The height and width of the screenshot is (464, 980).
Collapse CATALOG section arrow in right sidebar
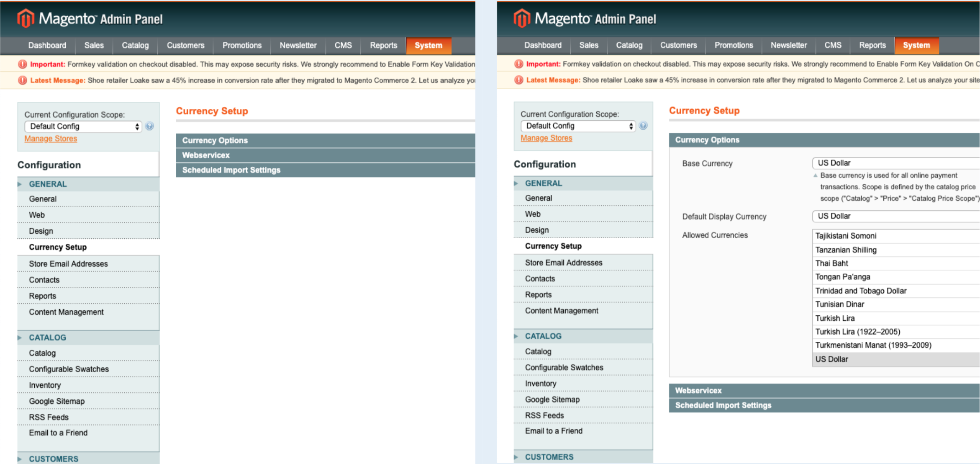pos(516,336)
